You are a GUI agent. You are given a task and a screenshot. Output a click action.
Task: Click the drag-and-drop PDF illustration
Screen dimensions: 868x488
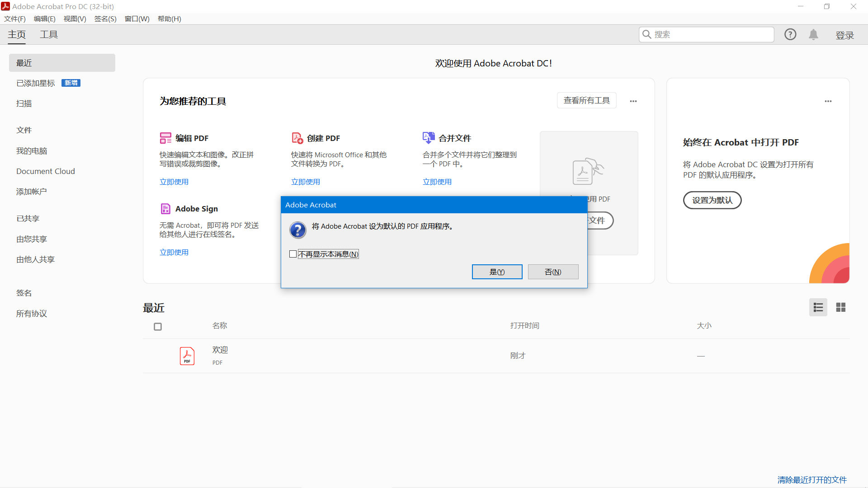coord(588,171)
